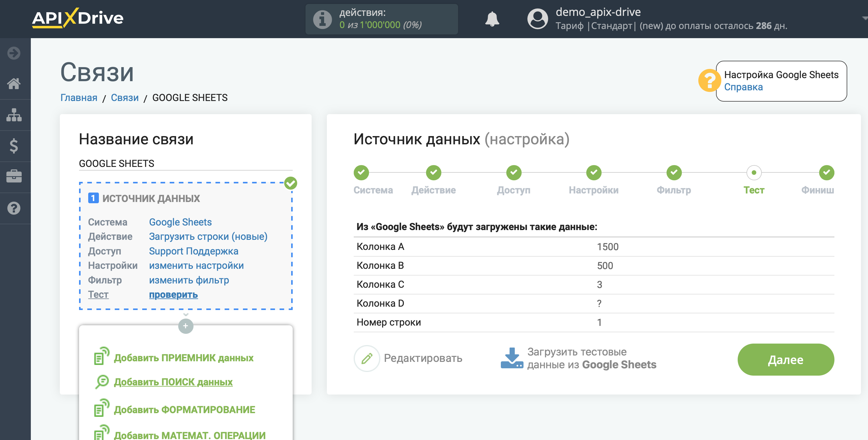Click Загрузить строки (новые) link
This screenshot has width=868, height=440.
[208, 236]
